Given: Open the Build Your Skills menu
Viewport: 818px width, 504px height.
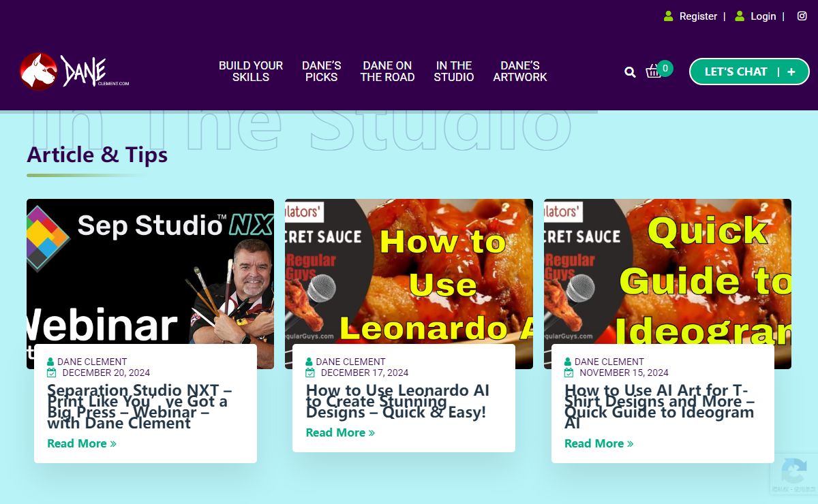Looking at the screenshot, I should click(x=251, y=72).
